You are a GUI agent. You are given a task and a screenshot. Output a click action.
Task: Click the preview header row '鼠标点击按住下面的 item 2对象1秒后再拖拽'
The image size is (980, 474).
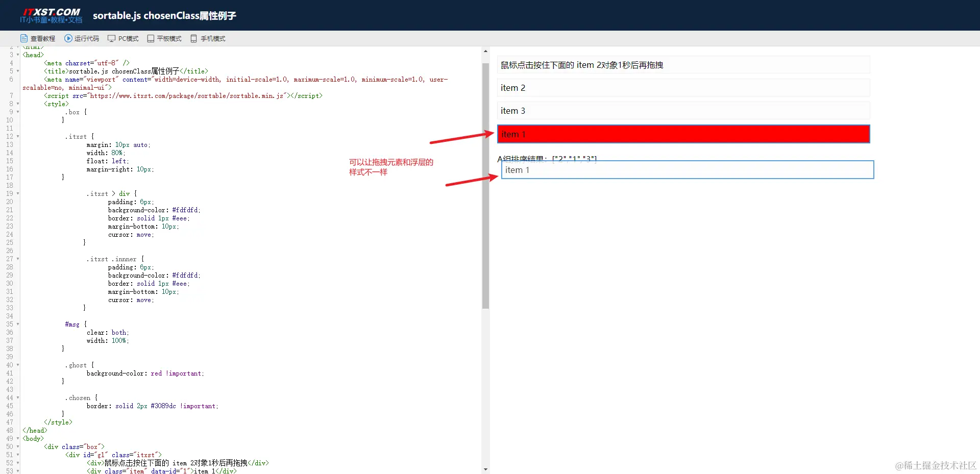tap(683, 65)
